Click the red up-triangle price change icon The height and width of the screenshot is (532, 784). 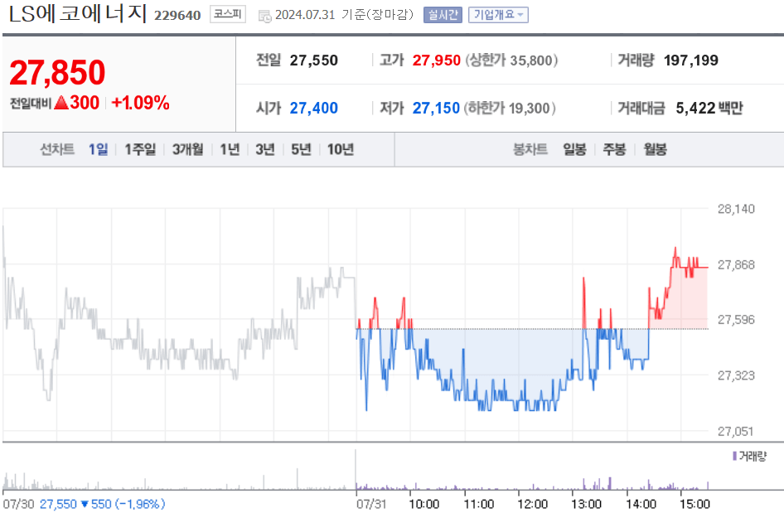[x=61, y=103]
